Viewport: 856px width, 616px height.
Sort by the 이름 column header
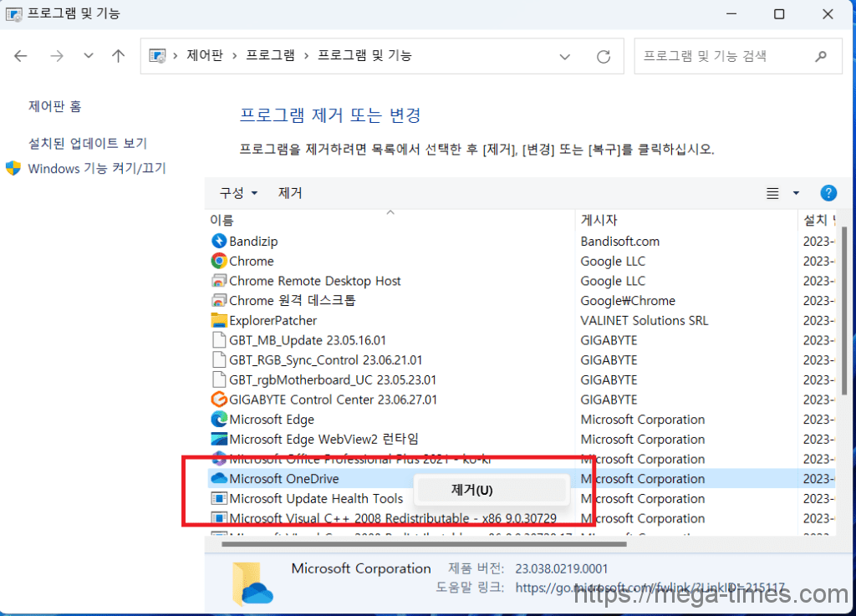tap(221, 220)
